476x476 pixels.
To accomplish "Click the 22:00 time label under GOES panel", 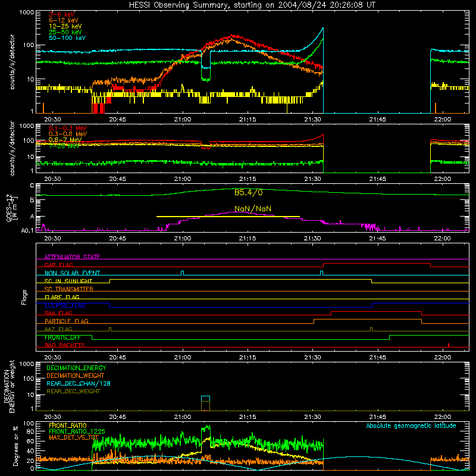I will click(442, 239).
